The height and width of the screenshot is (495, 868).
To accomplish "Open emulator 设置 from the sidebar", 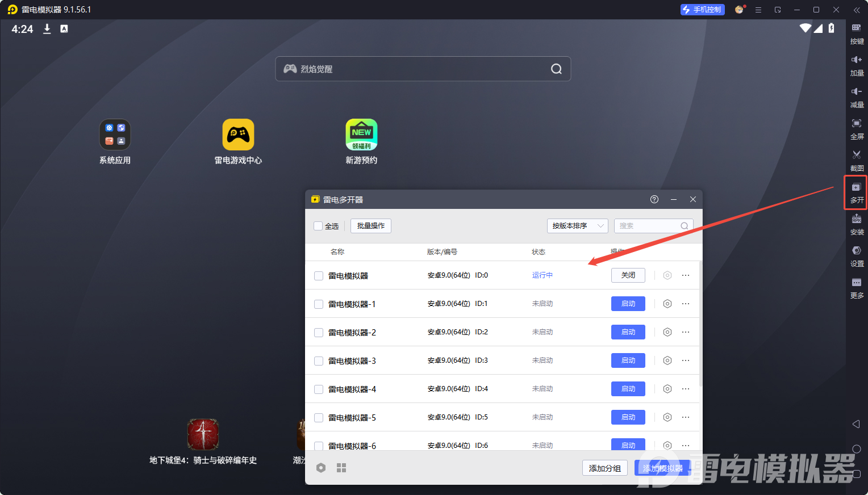I will pos(857,257).
